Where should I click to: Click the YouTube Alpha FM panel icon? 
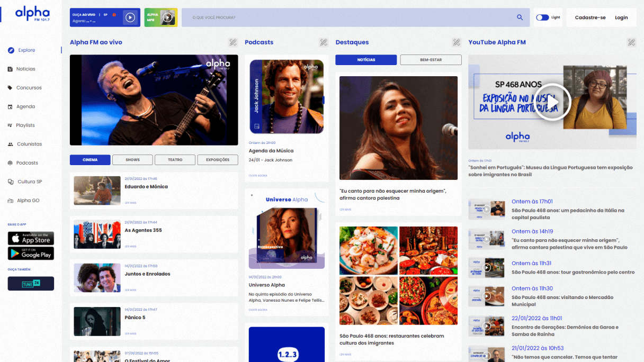coord(631,42)
